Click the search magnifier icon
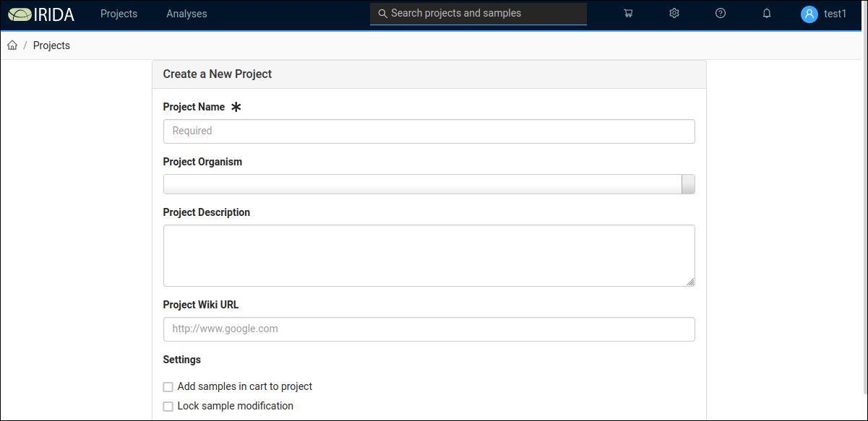Viewport: 868px width, 421px height. pyautogui.click(x=383, y=14)
